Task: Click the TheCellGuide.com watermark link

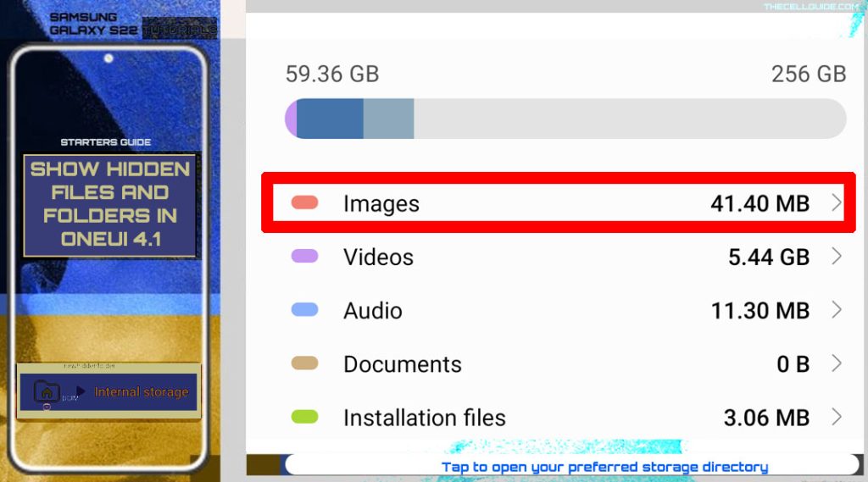Action: tap(810, 7)
